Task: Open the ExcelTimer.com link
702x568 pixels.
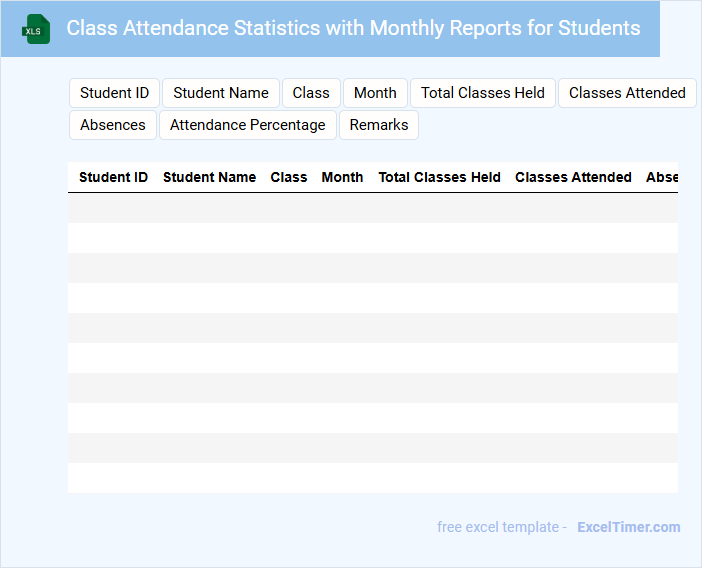Action: pos(628,527)
